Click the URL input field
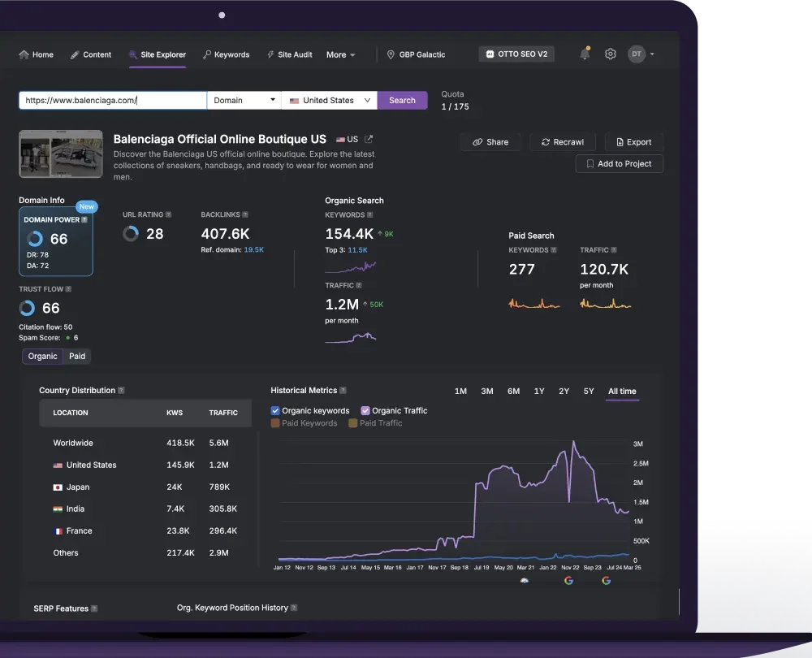 coord(113,101)
